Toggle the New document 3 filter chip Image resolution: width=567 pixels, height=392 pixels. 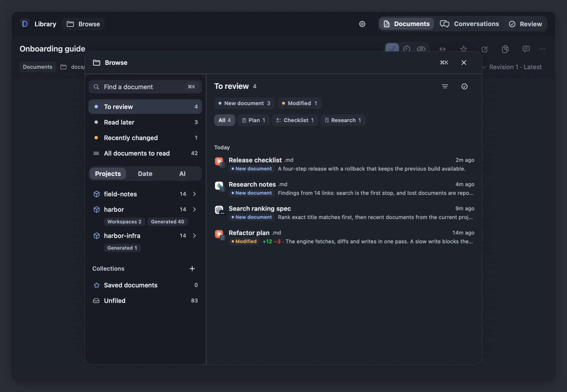[x=244, y=103]
